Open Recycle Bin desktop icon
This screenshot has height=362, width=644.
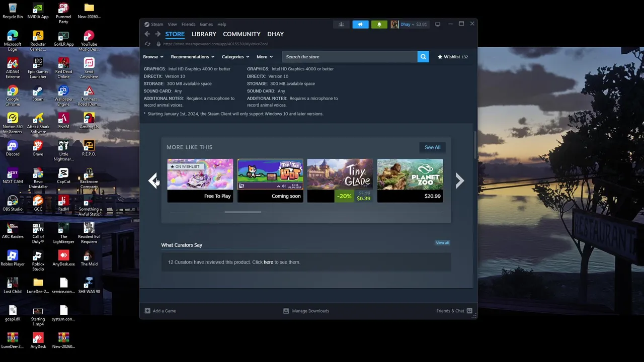click(x=13, y=11)
